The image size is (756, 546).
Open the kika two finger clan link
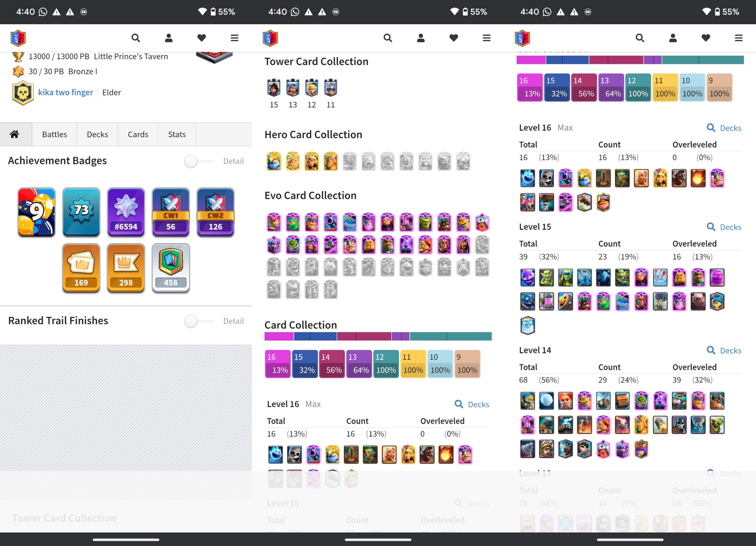65,92
